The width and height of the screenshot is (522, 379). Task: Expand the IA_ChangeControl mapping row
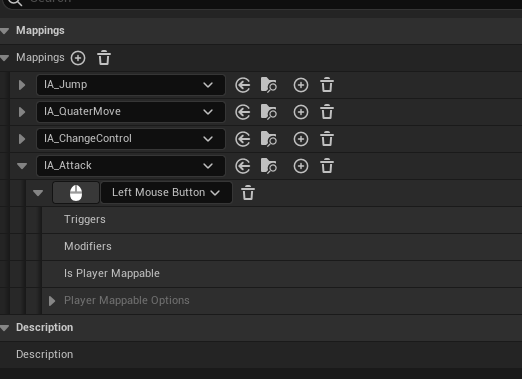tap(22, 139)
